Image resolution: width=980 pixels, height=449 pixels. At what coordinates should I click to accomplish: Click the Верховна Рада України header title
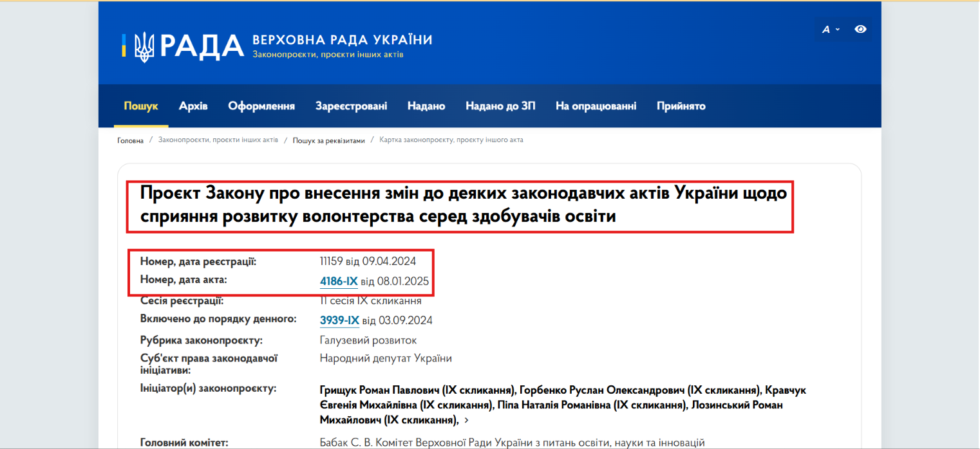tap(343, 40)
